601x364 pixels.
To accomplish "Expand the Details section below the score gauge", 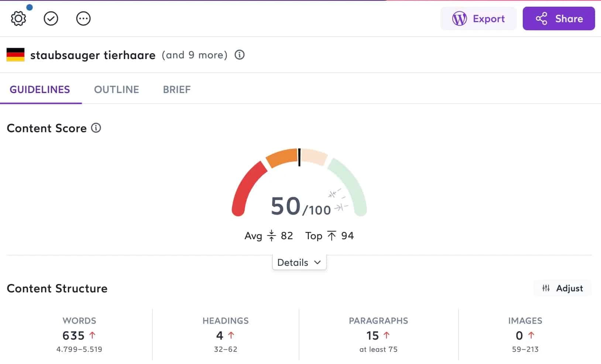I will (299, 262).
